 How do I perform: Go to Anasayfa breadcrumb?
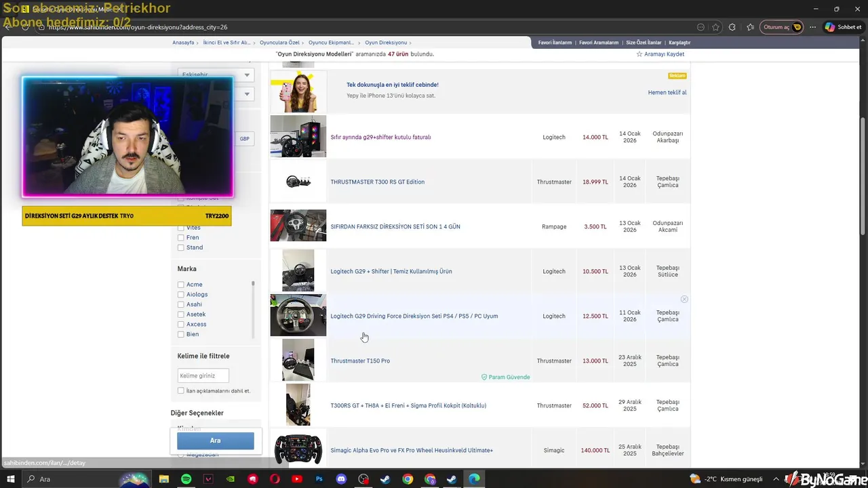click(183, 43)
